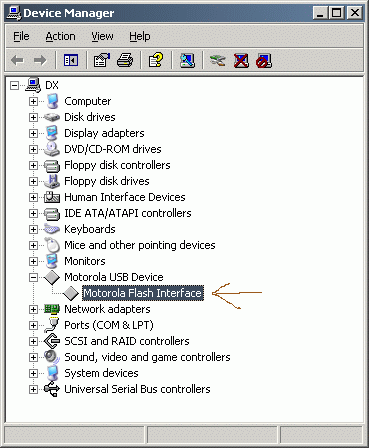
Task: Click the Keyboards category icon
Action: tap(52, 229)
